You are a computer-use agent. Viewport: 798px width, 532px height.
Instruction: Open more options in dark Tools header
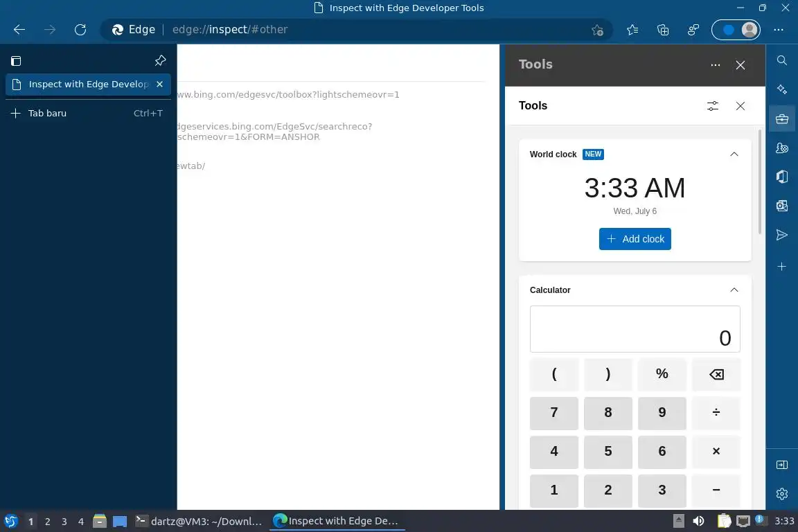(x=715, y=65)
